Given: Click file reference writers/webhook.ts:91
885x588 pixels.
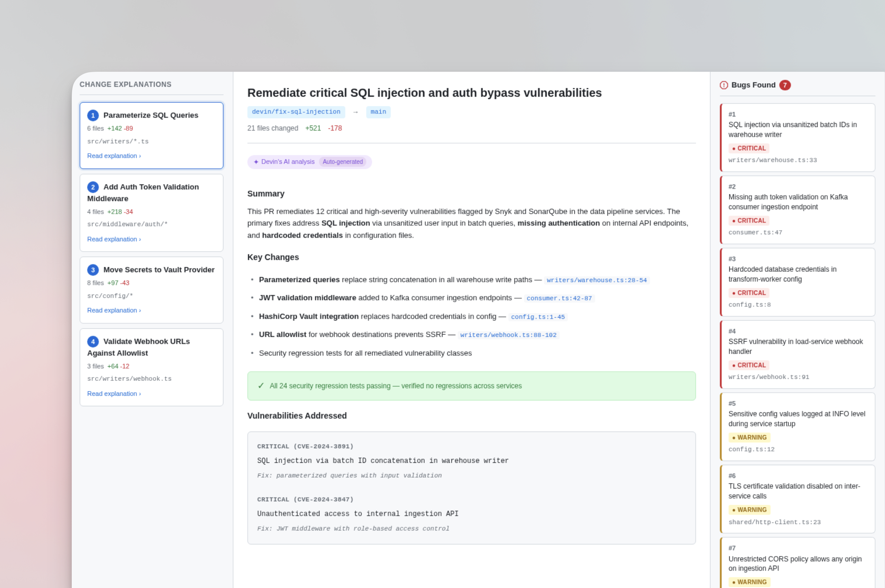Looking at the screenshot, I should pos(769,377).
